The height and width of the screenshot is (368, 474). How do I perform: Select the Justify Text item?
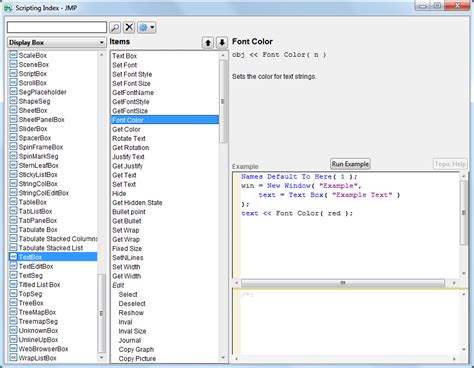[x=165, y=156]
